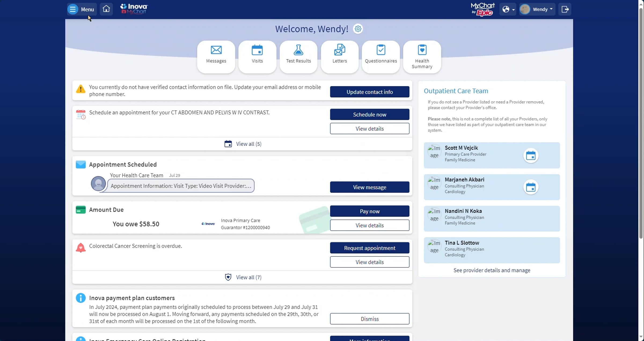Select Tina L Slottow provider card
The image size is (644, 341).
pyautogui.click(x=492, y=250)
